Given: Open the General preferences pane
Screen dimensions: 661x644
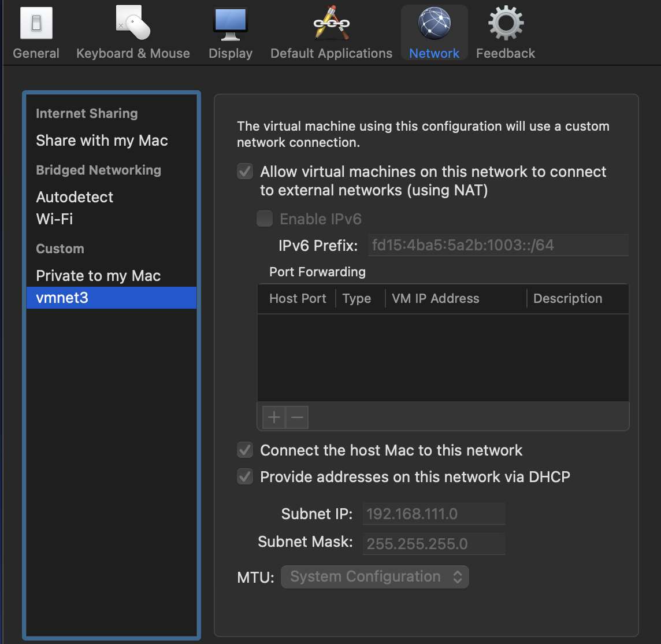Looking at the screenshot, I should coord(36,32).
